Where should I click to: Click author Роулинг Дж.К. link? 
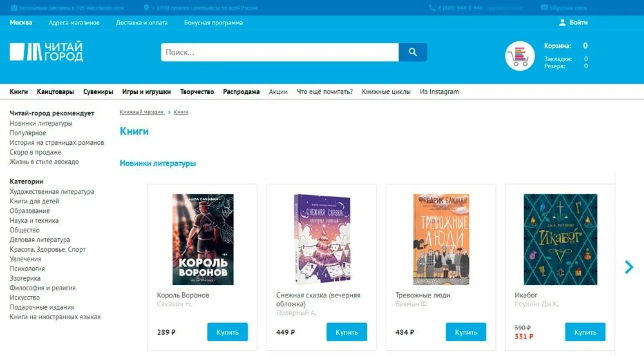536,304
